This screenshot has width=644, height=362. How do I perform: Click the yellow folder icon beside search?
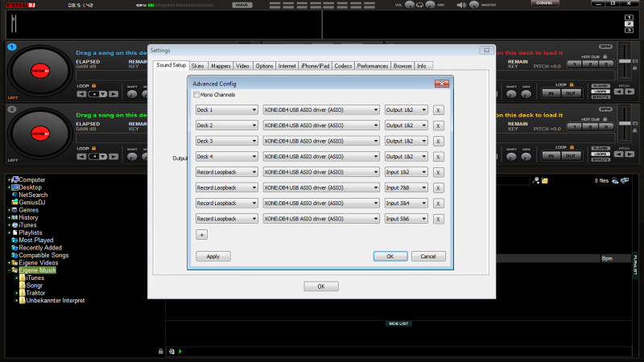coord(545,180)
